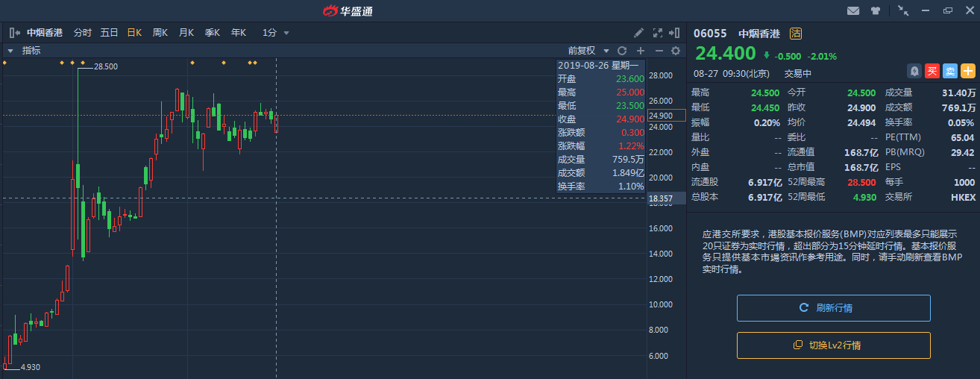Click the 沽 short-sell badge icon
This screenshot has height=379, width=980.
pyautogui.click(x=796, y=34)
